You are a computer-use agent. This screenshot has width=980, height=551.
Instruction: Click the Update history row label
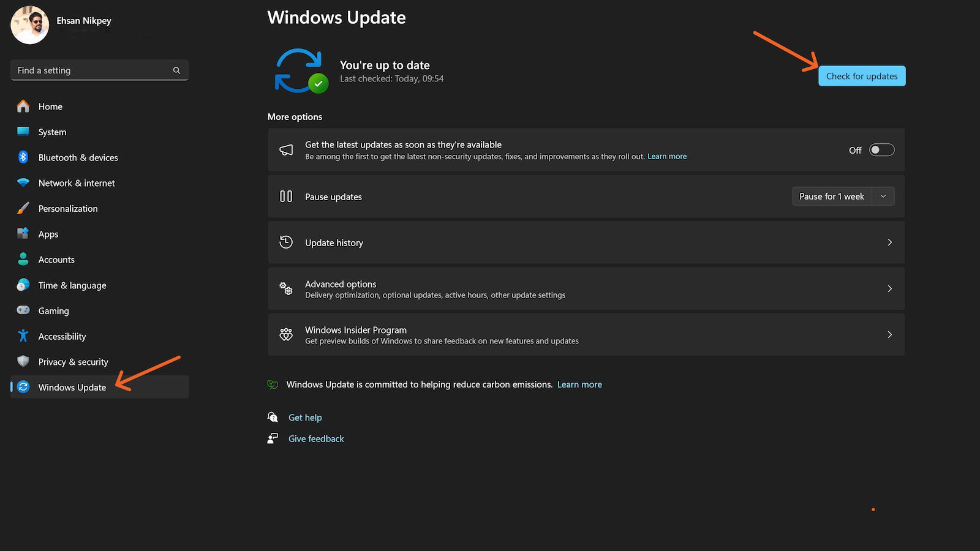pos(334,243)
